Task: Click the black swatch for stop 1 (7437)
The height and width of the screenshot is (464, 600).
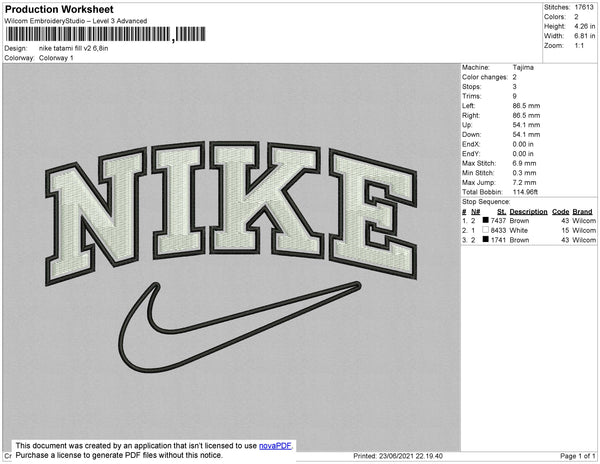Action: tap(486, 220)
